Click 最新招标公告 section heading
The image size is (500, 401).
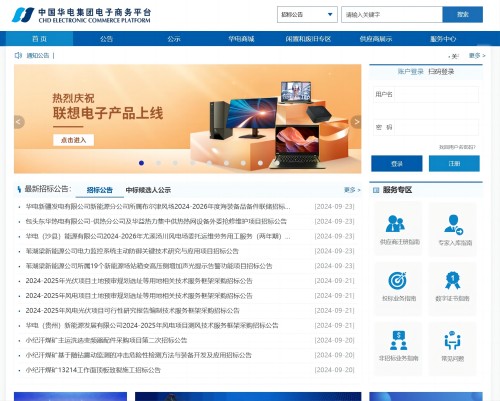tap(48, 189)
